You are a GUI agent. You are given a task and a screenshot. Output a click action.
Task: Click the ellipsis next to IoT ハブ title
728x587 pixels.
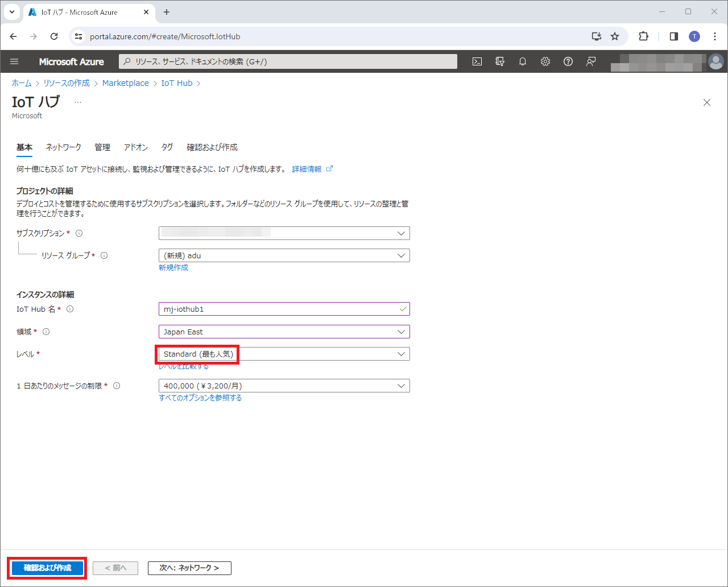point(78,102)
